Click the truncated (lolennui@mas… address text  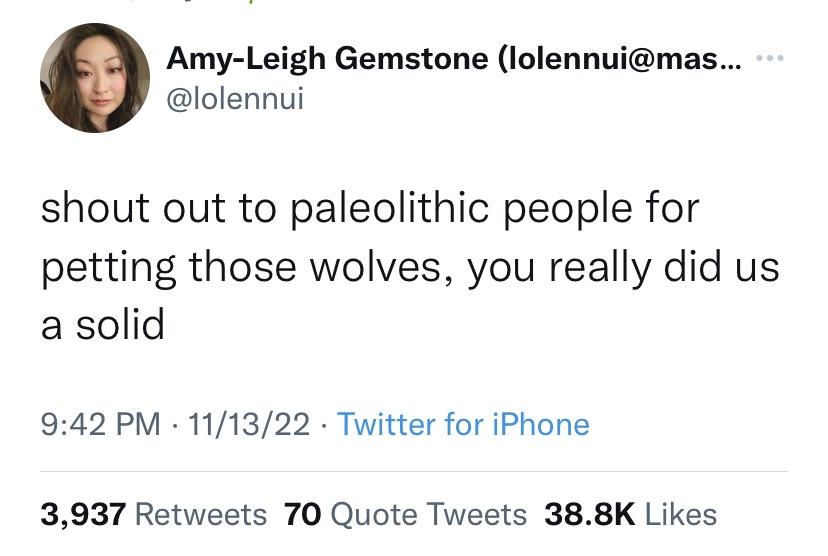[620, 58]
